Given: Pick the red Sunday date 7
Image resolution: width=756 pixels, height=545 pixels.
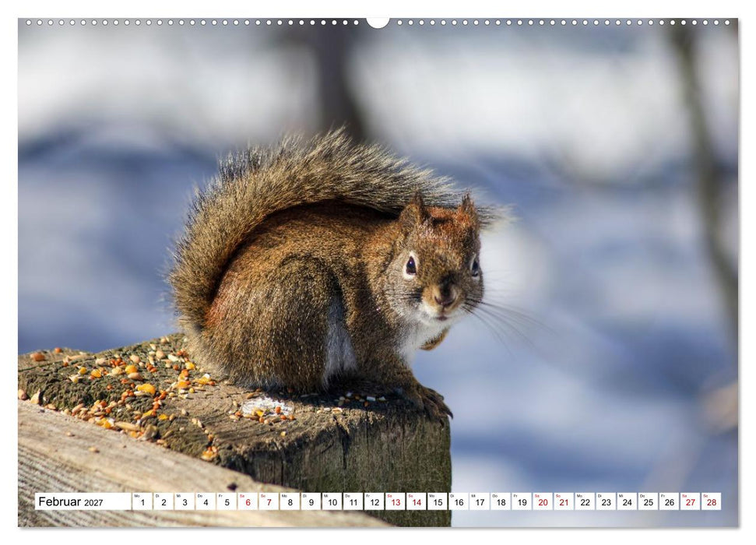Looking at the screenshot, I should [269, 501].
